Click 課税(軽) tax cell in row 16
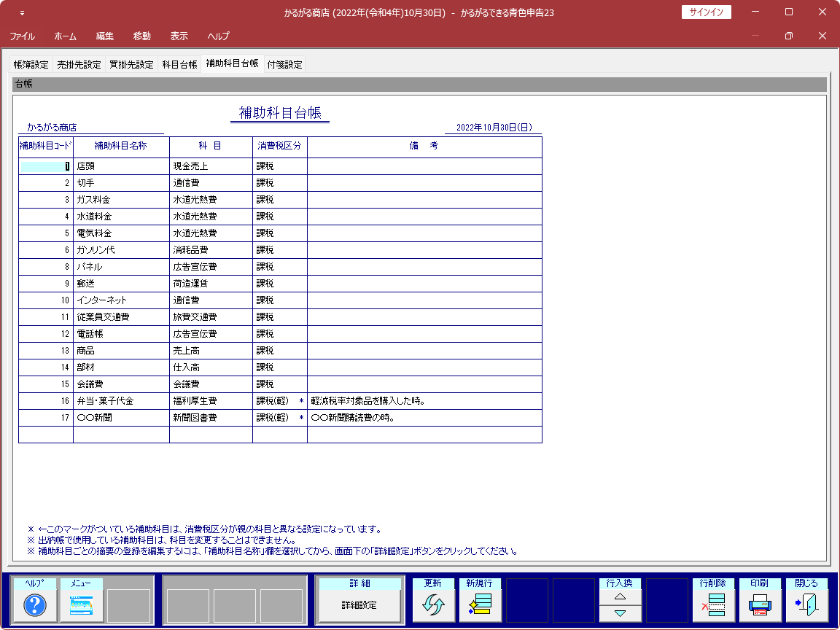 280,401
